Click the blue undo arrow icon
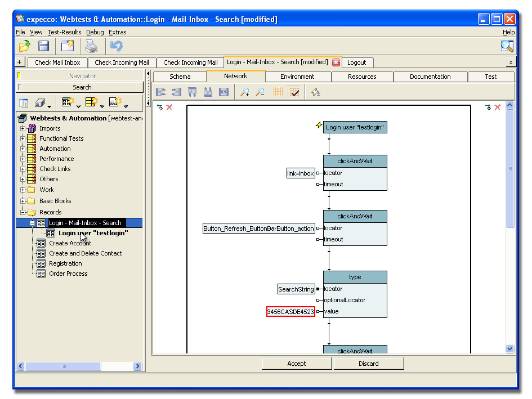The width and height of the screenshot is (532, 399). pos(116,46)
